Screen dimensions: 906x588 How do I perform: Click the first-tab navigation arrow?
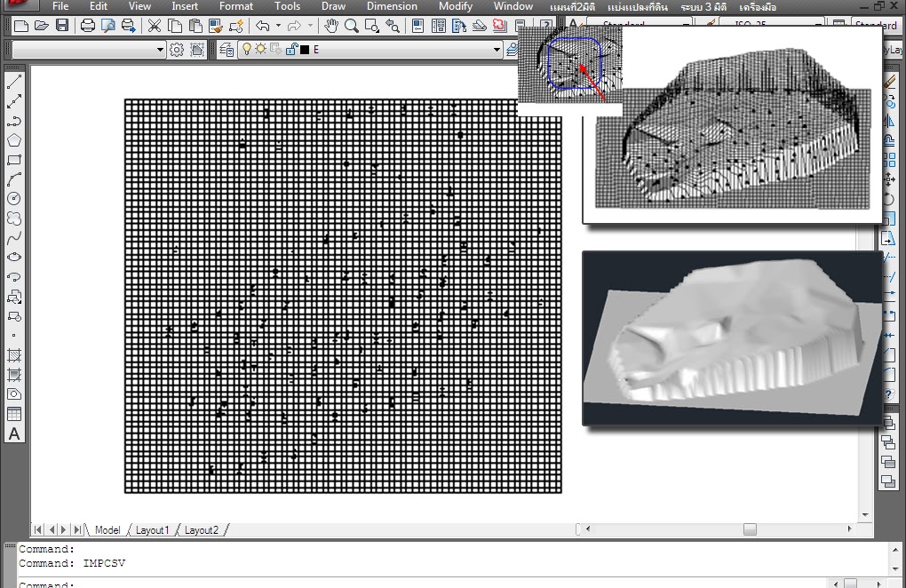coord(37,529)
